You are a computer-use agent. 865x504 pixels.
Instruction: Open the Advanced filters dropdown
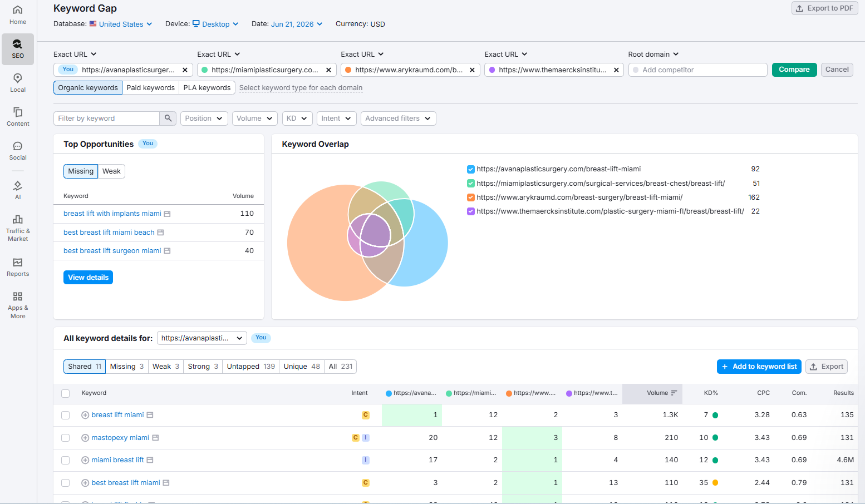coord(398,118)
